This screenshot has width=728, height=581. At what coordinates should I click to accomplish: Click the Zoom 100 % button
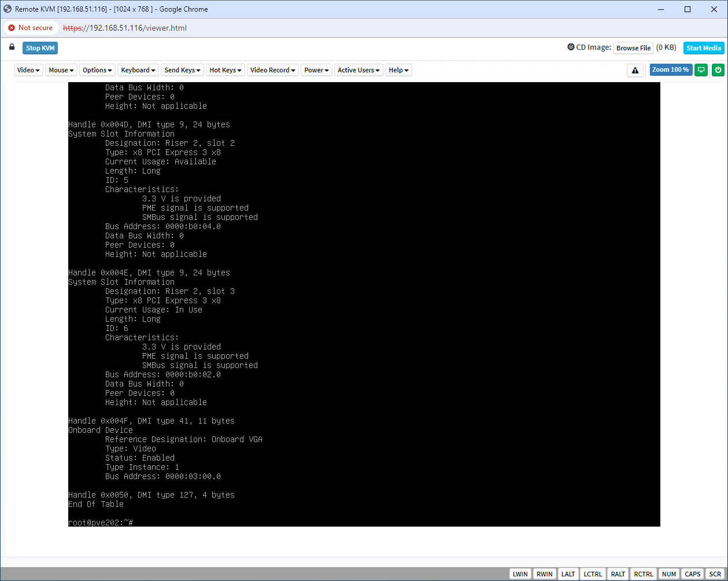pyautogui.click(x=671, y=70)
